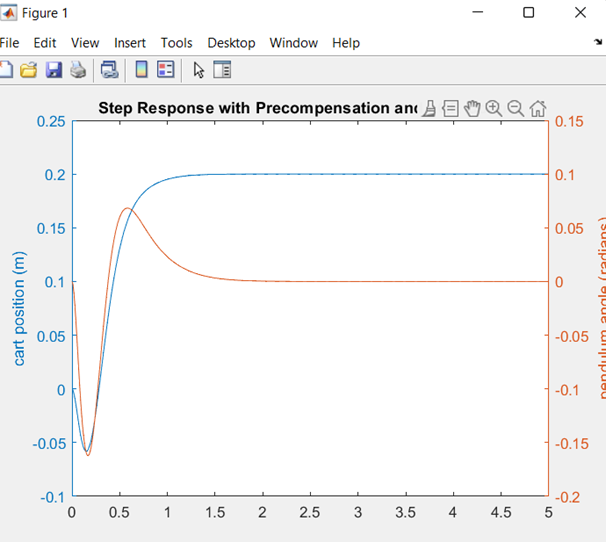Click the right axis tick label 0.15
The height and width of the screenshot is (542, 606).
tap(569, 122)
